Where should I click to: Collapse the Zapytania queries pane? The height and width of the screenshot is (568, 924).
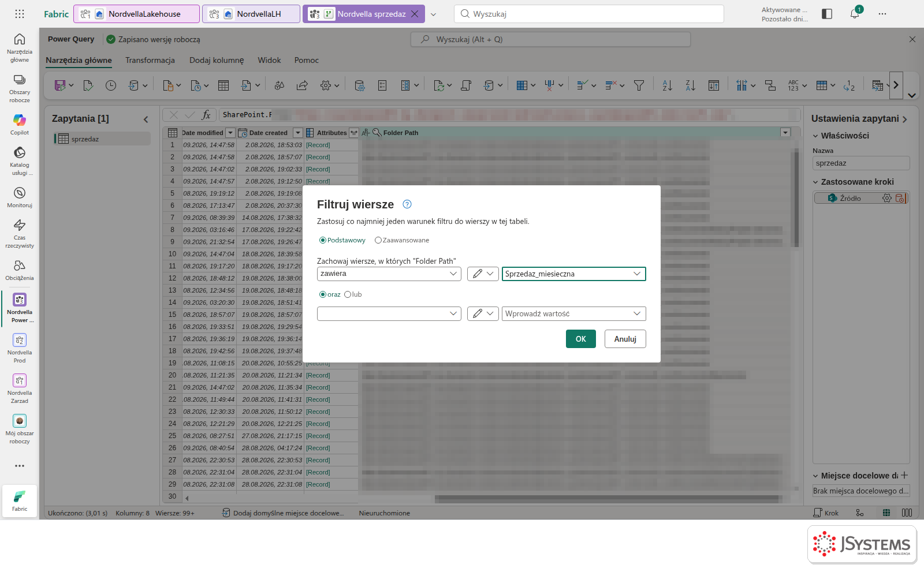pyautogui.click(x=146, y=119)
